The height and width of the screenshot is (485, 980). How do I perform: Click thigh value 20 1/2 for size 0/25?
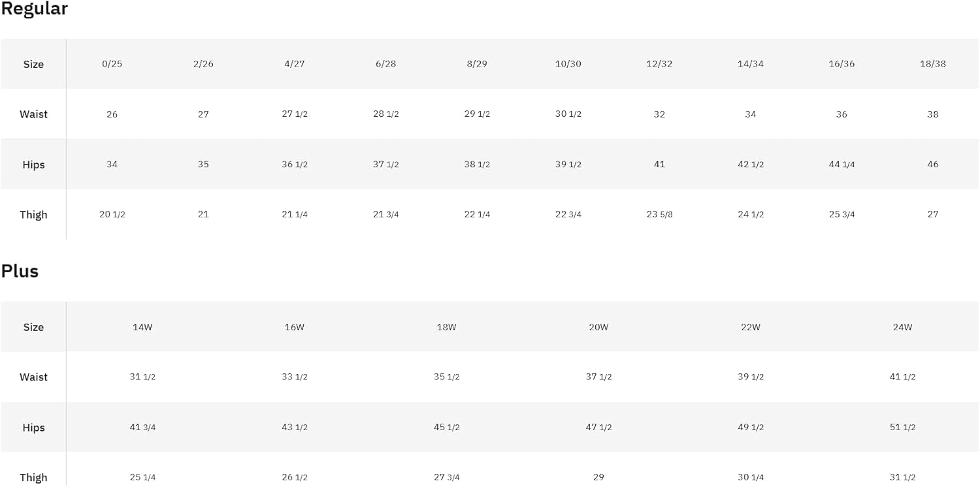112,214
